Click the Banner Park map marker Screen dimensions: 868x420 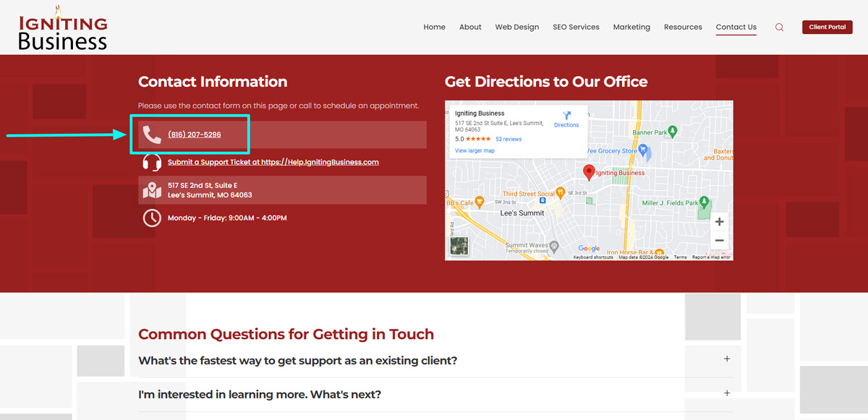pos(673,131)
